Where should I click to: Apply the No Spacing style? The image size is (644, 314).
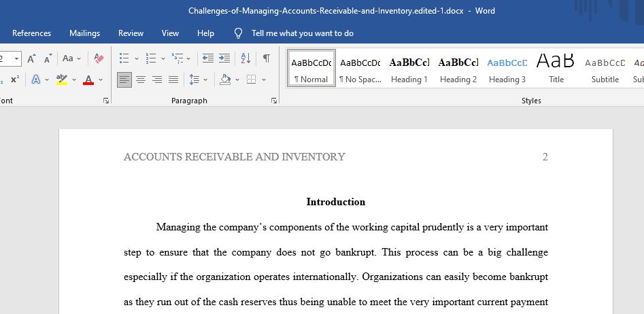click(360, 69)
